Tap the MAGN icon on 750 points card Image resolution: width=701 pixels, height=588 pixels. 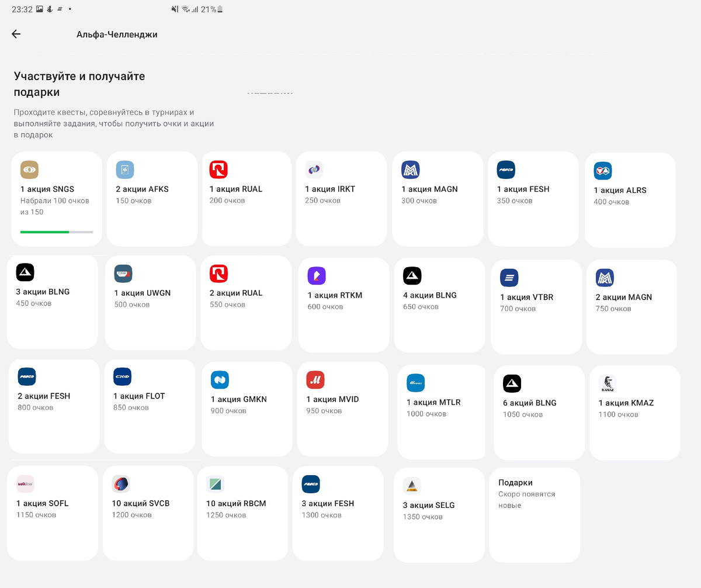(x=605, y=278)
